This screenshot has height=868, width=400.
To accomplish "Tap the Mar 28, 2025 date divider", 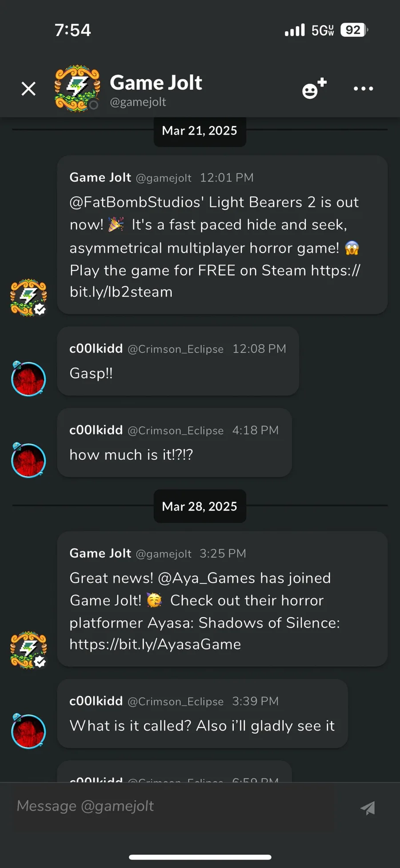I will (x=200, y=506).
